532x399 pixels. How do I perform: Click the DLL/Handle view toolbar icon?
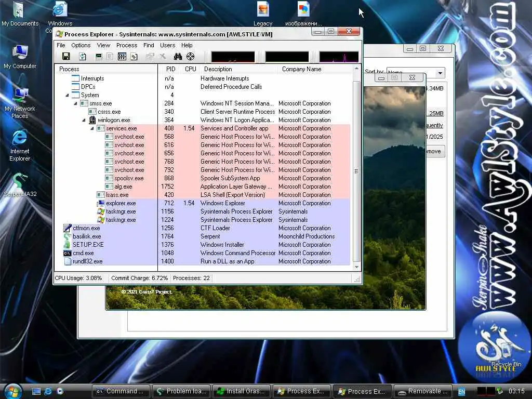click(134, 56)
